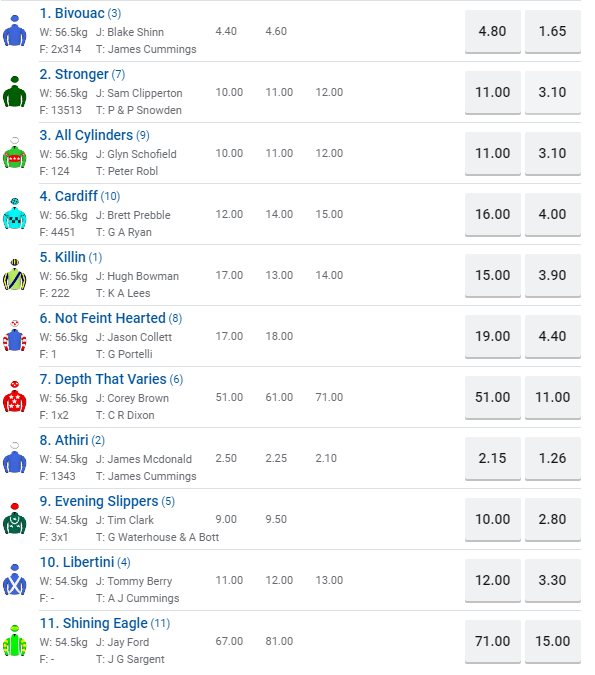Select Depth That Varies place odds 11.00
This screenshot has width=595, height=675.
(x=553, y=397)
